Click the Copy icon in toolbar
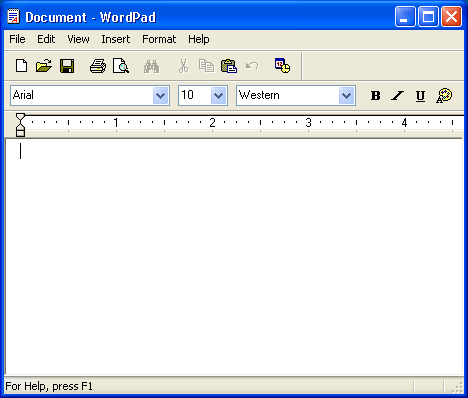468x398 pixels. [x=206, y=66]
